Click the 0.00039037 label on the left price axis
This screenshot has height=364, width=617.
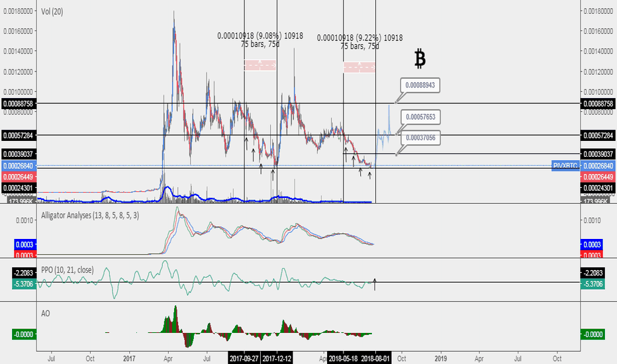tap(18, 154)
